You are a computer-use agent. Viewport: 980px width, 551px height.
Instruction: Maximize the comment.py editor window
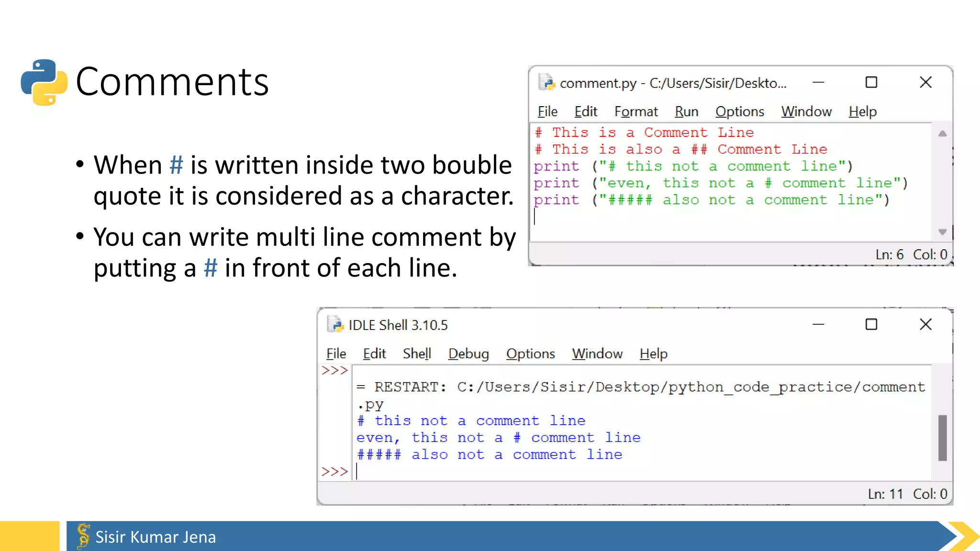(x=871, y=82)
